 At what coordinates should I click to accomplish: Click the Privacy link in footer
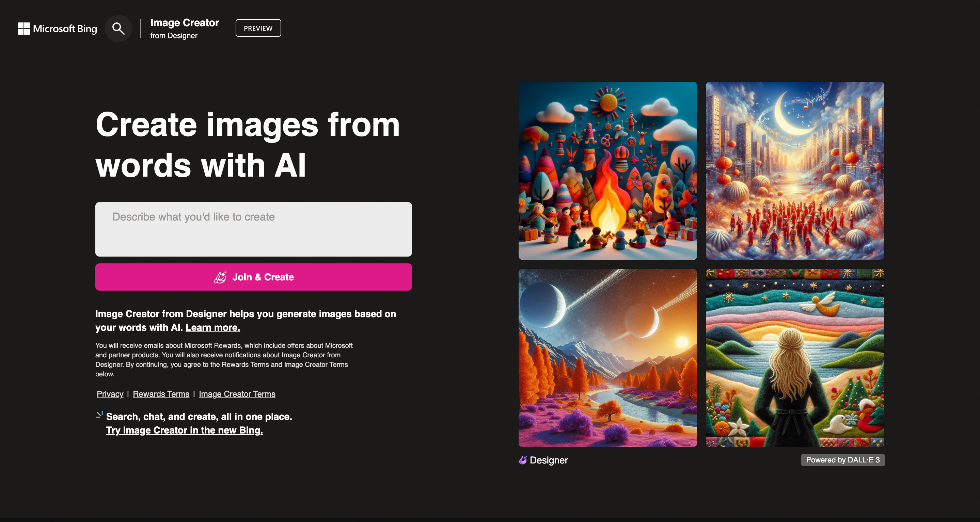[110, 394]
